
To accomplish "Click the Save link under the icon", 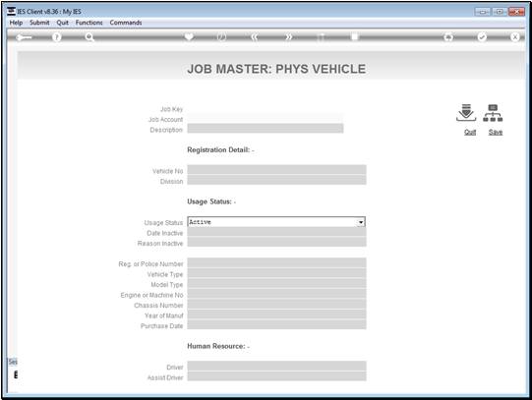I will [496, 133].
